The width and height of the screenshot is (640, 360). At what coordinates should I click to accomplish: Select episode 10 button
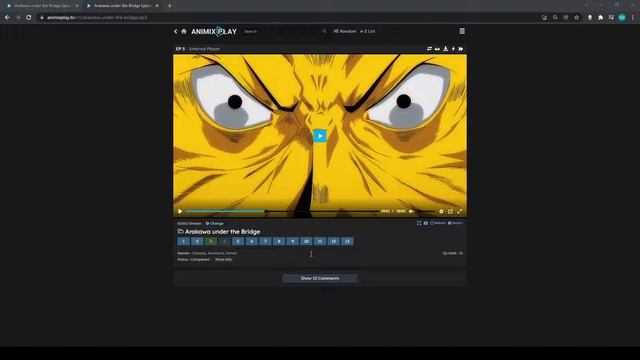[x=307, y=241]
